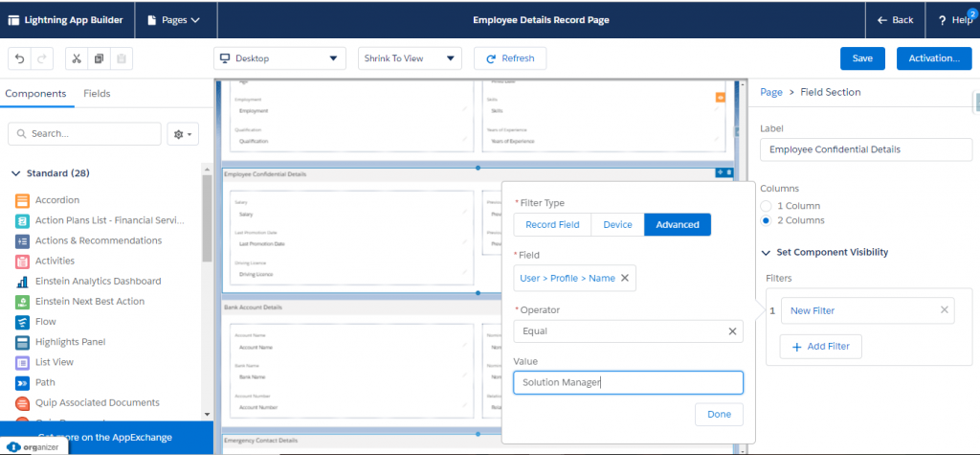Image resolution: width=980 pixels, height=455 pixels.
Task: Click the Driving Licence field
Action: [349, 270]
